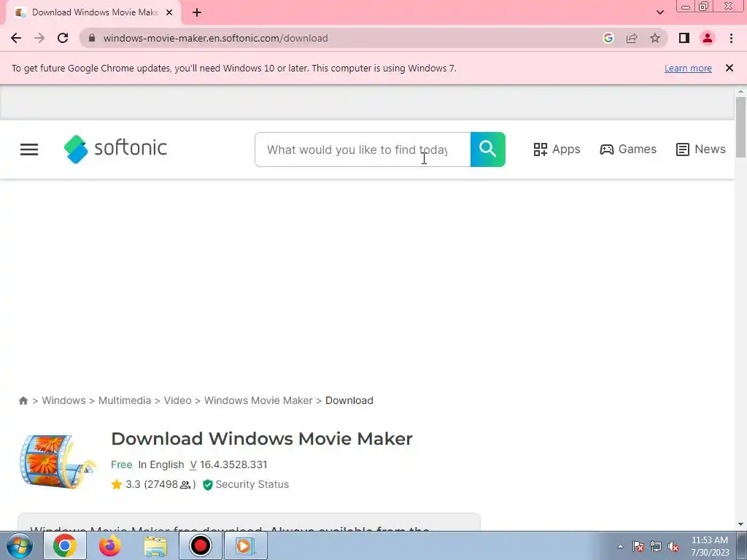Open the Video breadcrumb link
Screen dimensions: 747x560
click(178, 400)
